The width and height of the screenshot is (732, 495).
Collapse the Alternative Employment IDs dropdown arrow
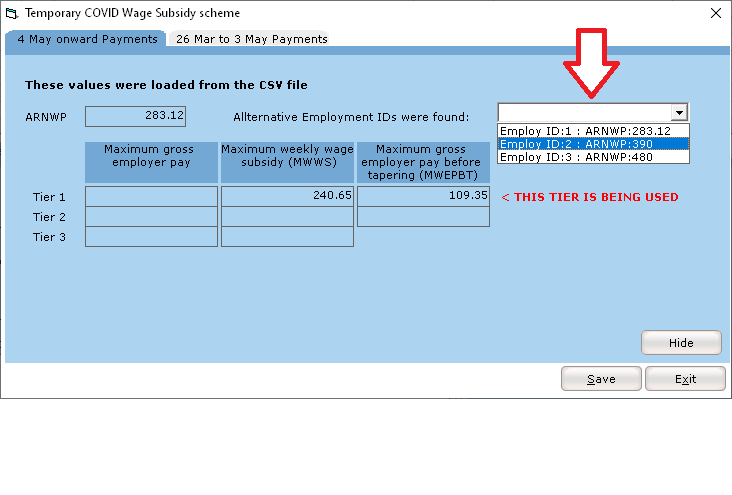[x=679, y=113]
